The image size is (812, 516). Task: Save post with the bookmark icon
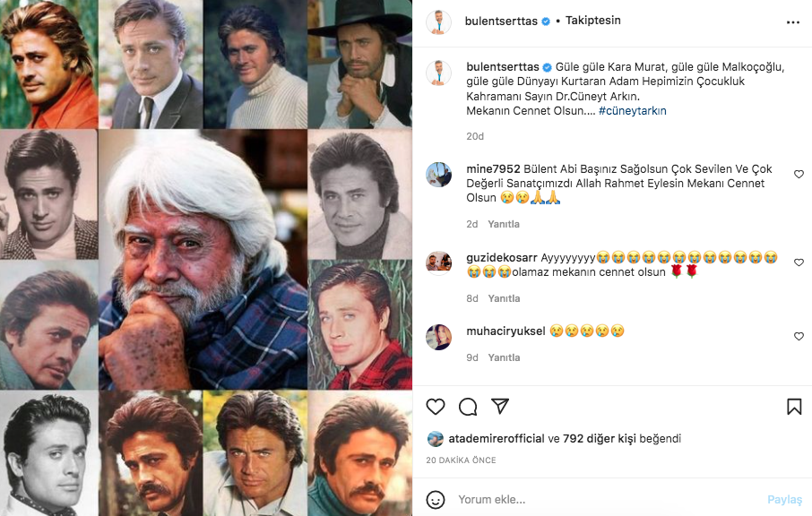[x=794, y=407]
